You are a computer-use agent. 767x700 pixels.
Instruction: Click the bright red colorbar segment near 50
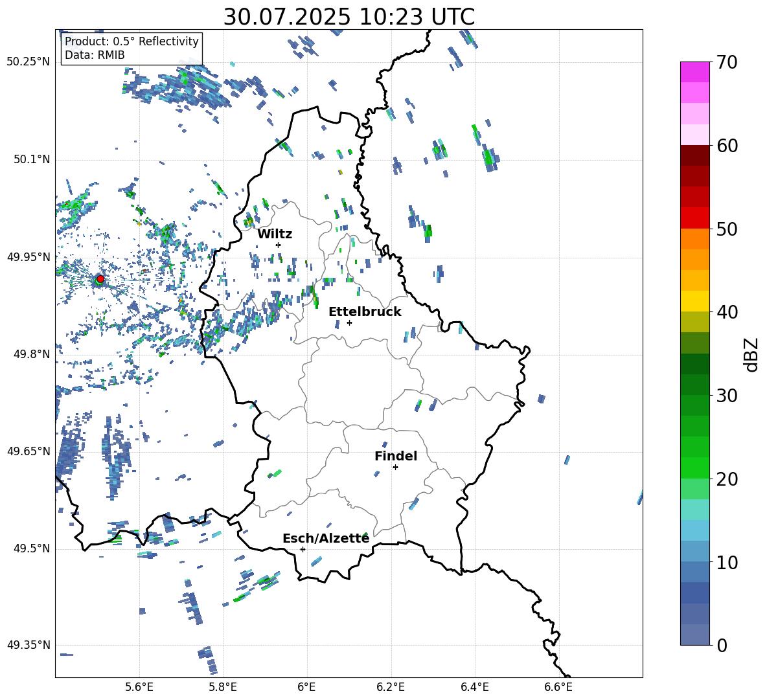[x=695, y=218]
